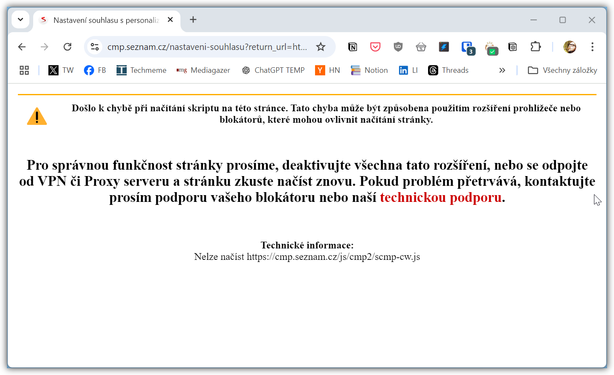Image resolution: width=614 pixels, height=375 pixels.
Task: Go back to previous page
Action: [22, 47]
